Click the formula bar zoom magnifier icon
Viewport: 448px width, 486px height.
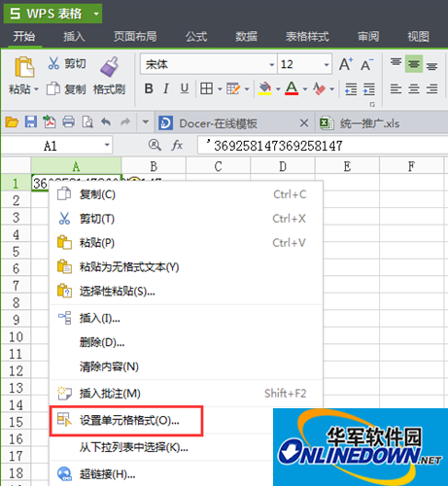(155, 145)
